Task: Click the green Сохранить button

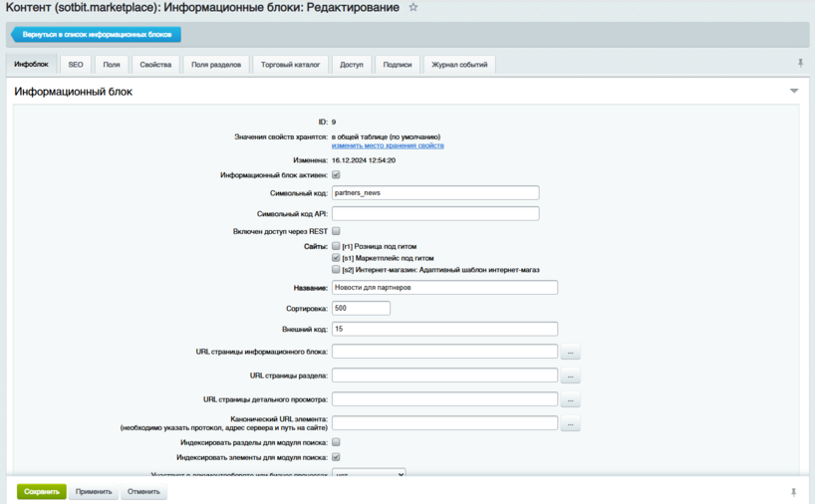Action: [42, 492]
